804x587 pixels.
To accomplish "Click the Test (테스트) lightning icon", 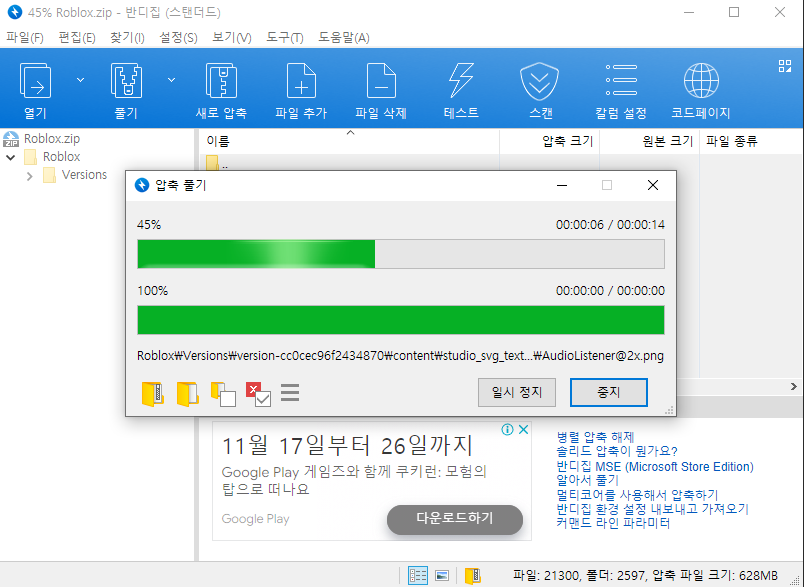I will 461,80.
